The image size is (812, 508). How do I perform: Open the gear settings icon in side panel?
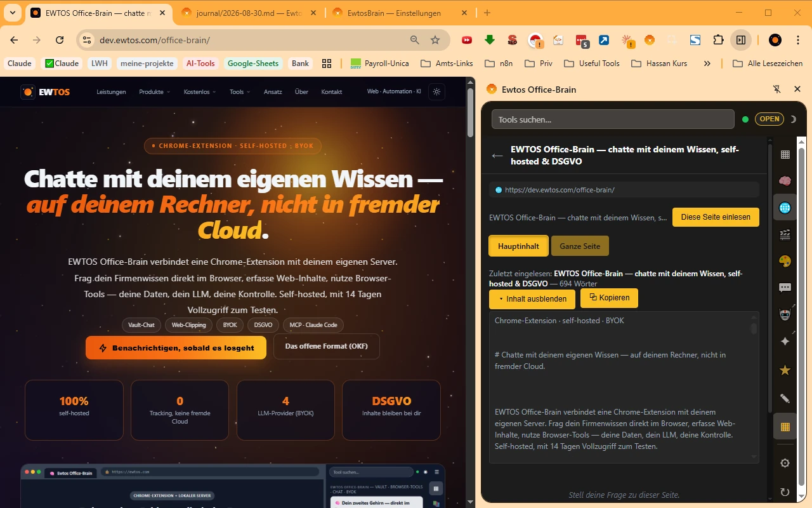[x=785, y=463]
